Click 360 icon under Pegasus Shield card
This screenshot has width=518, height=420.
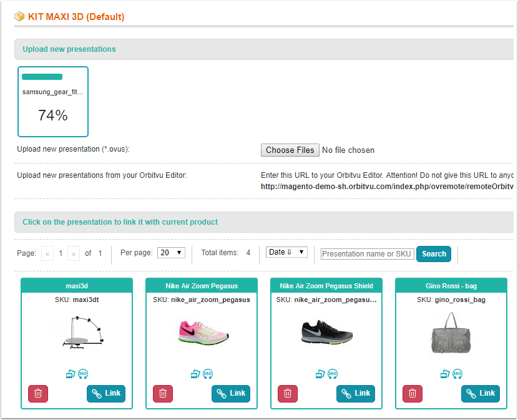(333, 374)
